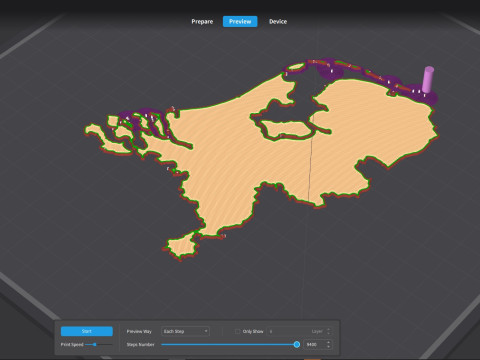480x360 pixels.
Task: Enable the Only Show checkbox
Action: point(237,331)
